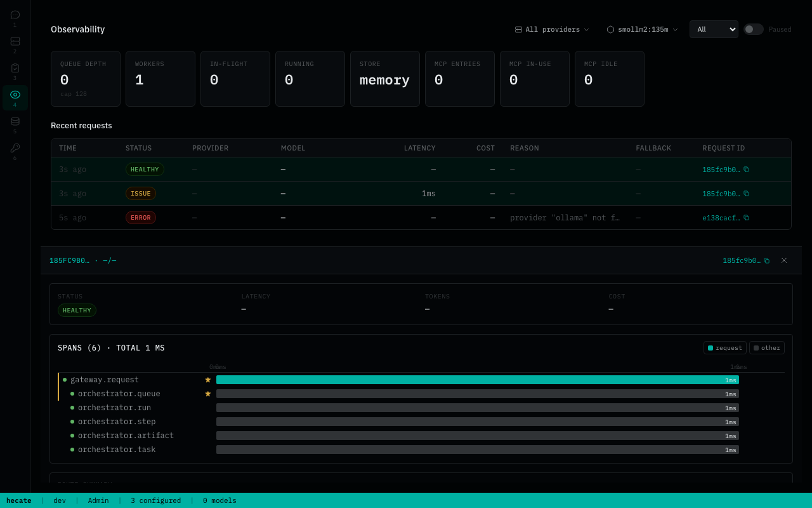Open the key icon in sidebar
This screenshot has height=508, width=812.
coord(15,148)
